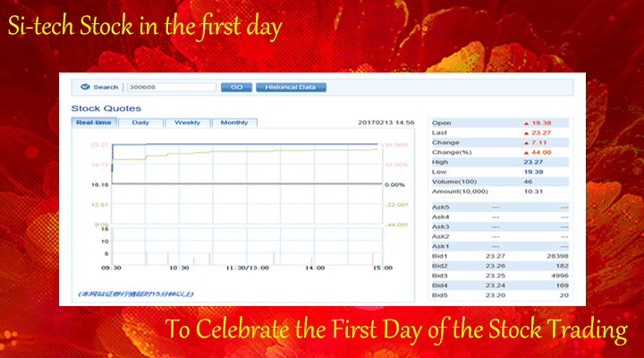Switch to the Weekly tab
Screen dimensions: 644x358
[187, 123]
